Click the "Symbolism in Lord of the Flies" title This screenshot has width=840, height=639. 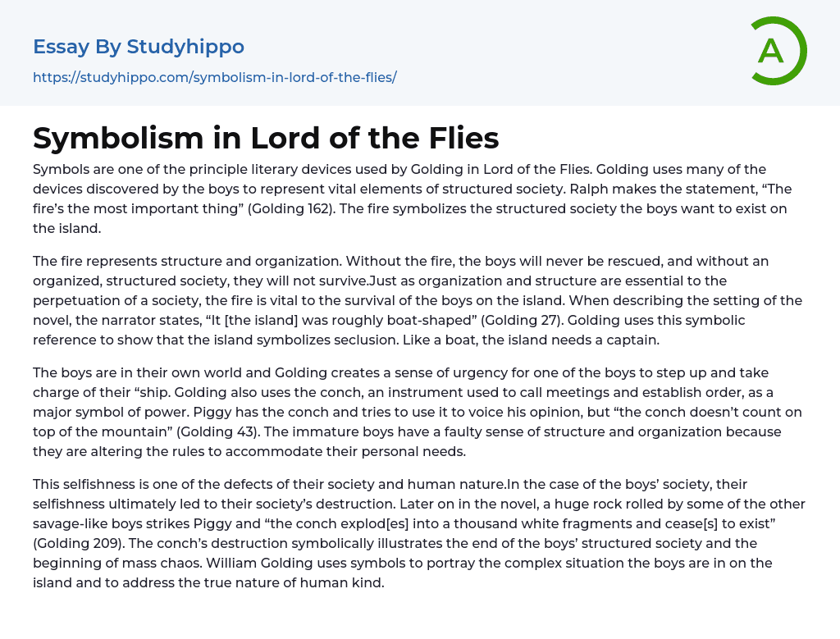click(x=266, y=139)
